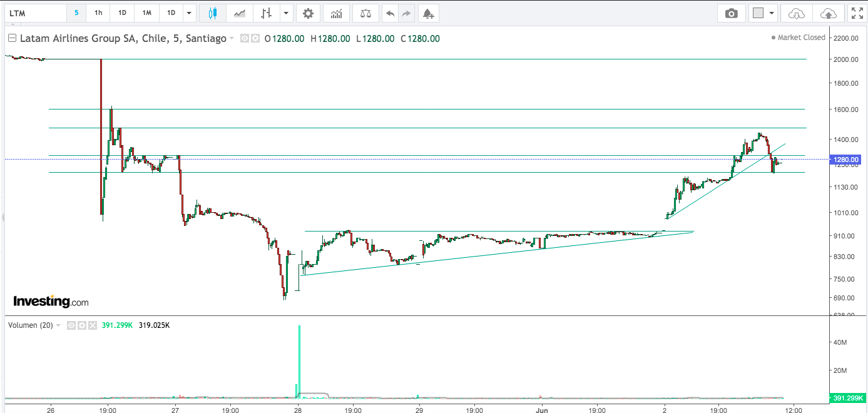Expand the Volumen (20) dropdown arrow
This screenshot has height=413, width=868.
tap(59, 325)
